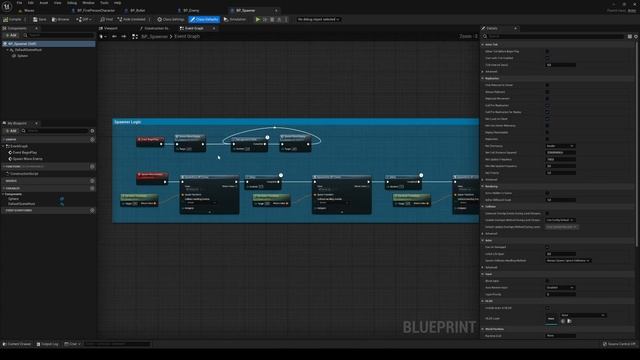The height and width of the screenshot is (360, 640).
Task: Open the Diff dropdown in toolbar
Action: [84, 19]
